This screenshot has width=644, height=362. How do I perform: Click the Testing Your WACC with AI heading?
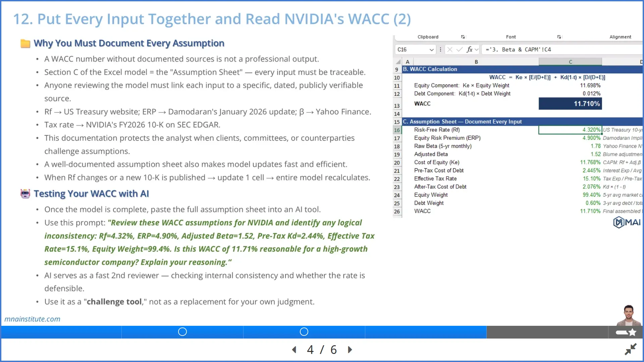91,194
